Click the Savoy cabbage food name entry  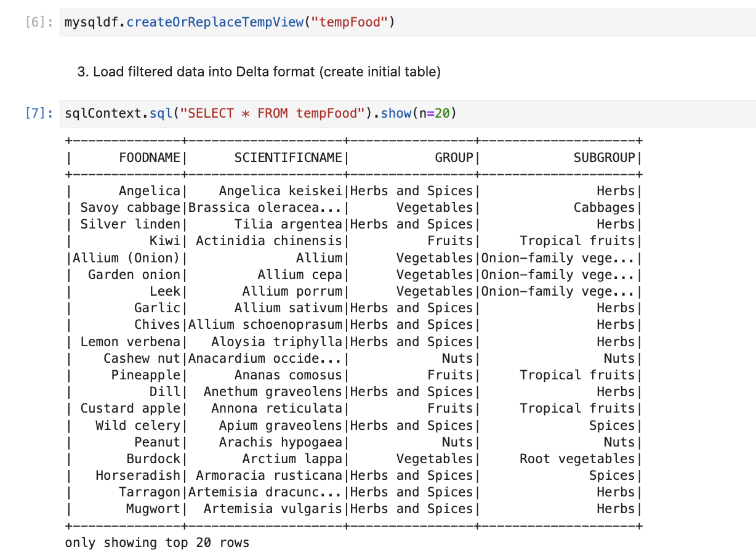[x=130, y=208]
